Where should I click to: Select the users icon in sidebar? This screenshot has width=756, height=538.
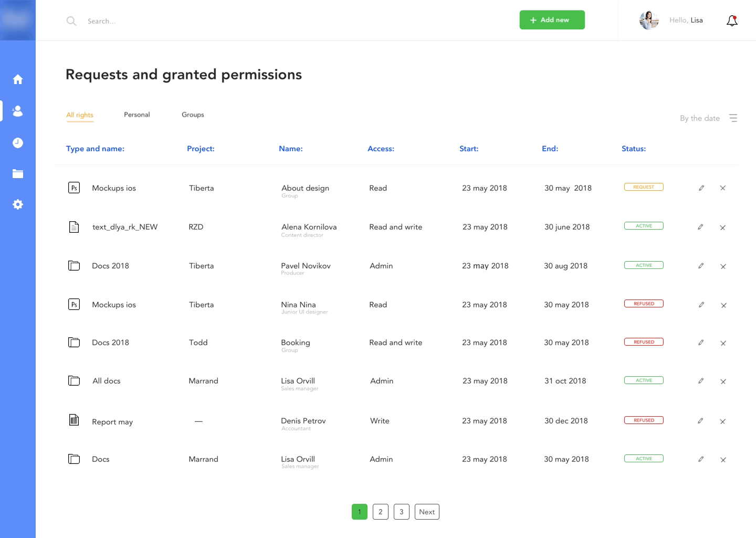click(x=18, y=111)
